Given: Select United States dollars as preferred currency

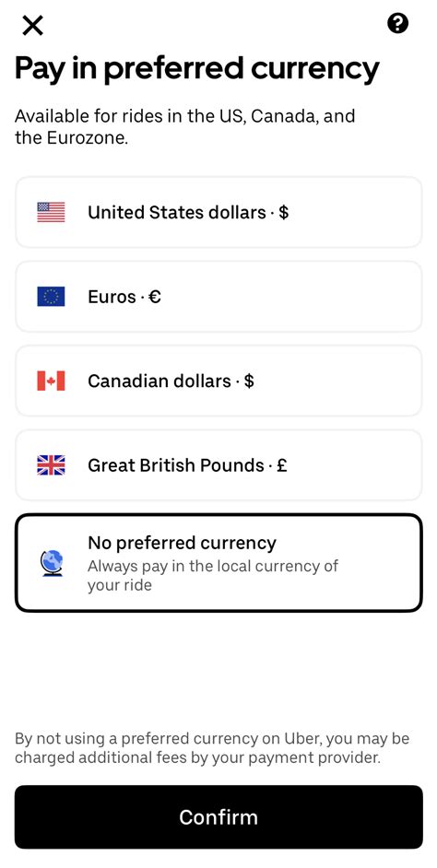Looking at the screenshot, I should (x=218, y=212).
